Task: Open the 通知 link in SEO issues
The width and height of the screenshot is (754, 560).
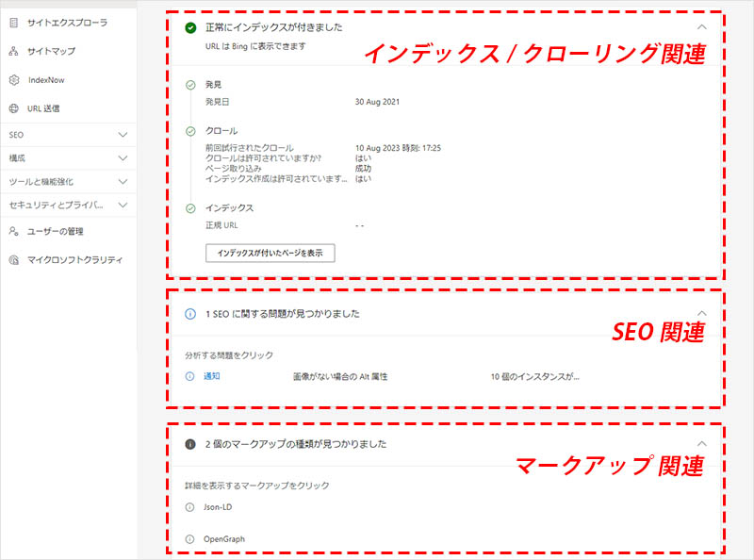Action: (212, 376)
